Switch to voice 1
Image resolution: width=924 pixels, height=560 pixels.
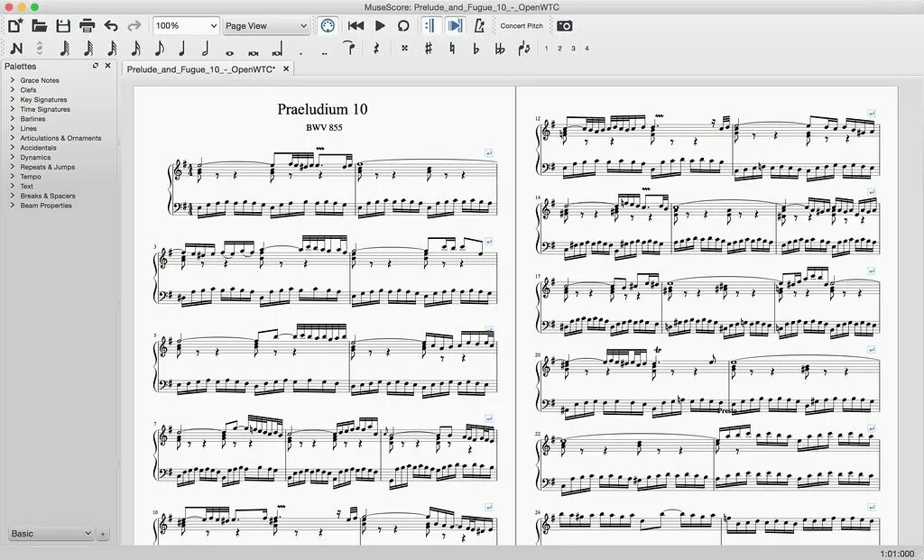coord(546,49)
